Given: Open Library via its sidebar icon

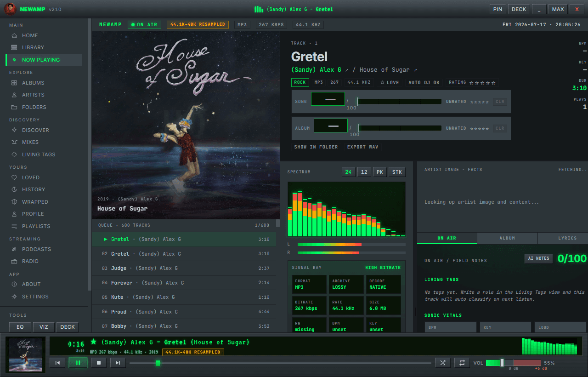Looking at the screenshot, I should pyautogui.click(x=14, y=47).
